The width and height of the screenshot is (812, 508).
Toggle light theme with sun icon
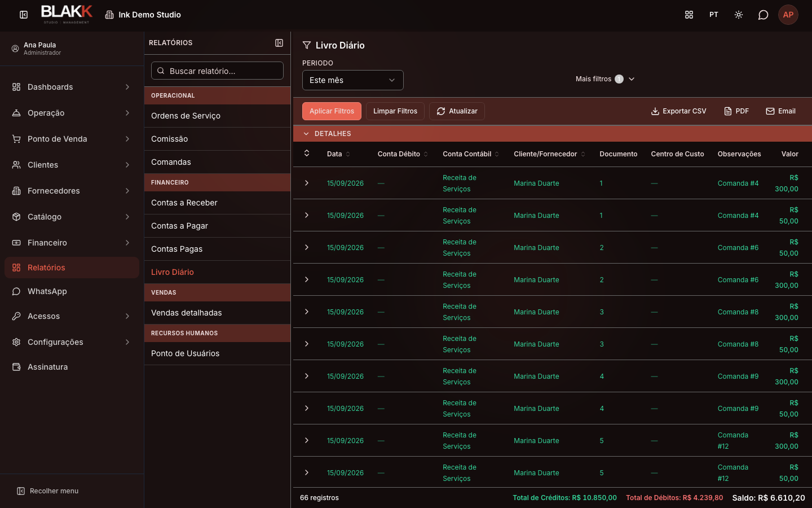click(739, 15)
